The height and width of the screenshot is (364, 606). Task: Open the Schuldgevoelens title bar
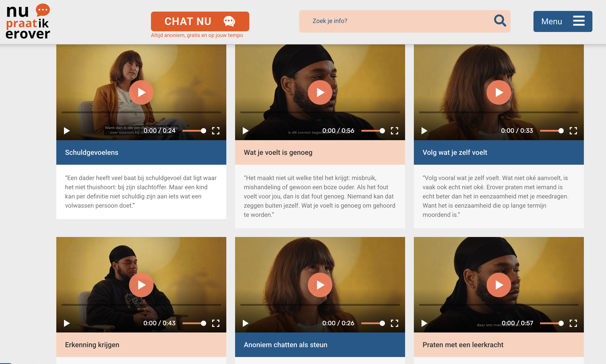pos(141,152)
